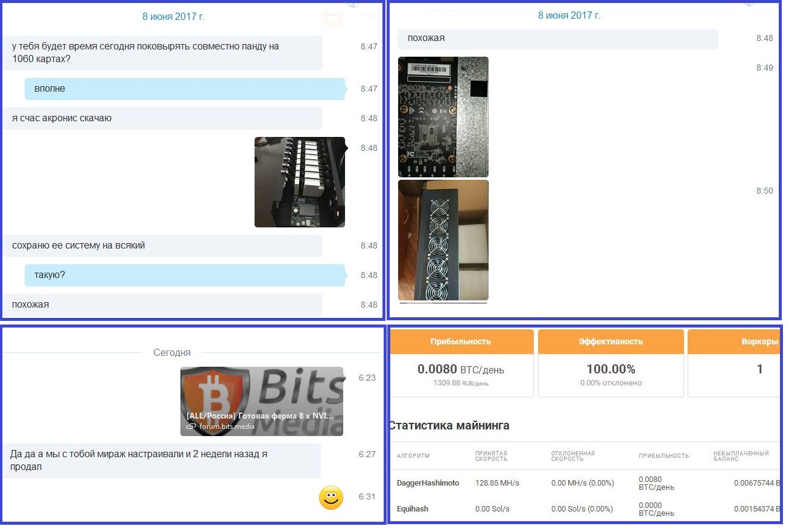The height and width of the screenshot is (532, 789).
Task: Click the 'Готовая ферма 8 x NVI...' preview title
Action: tap(260, 416)
